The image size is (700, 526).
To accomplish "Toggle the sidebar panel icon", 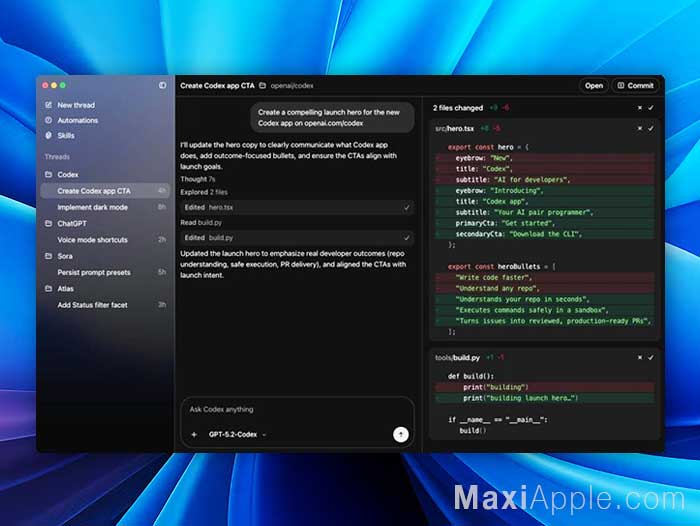I will [162, 85].
